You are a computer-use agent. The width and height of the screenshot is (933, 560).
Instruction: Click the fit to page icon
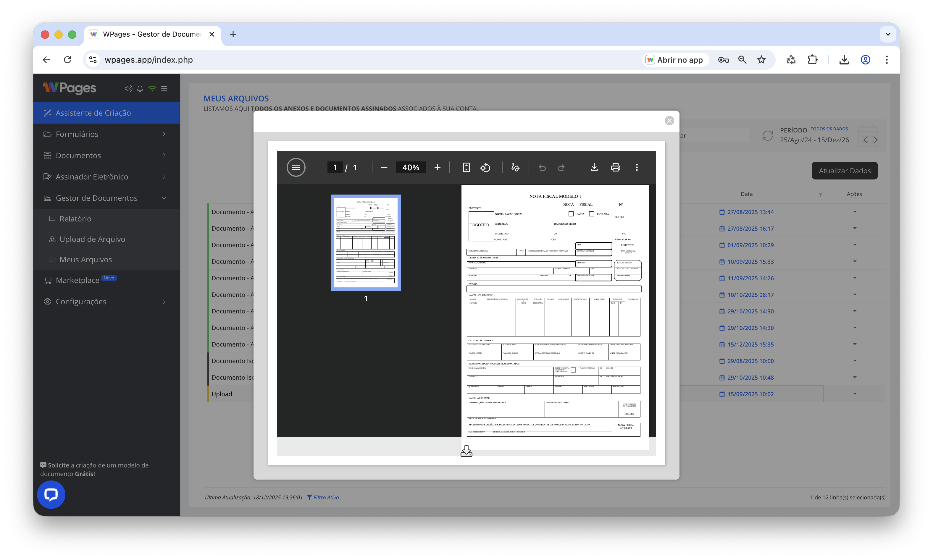[466, 167]
